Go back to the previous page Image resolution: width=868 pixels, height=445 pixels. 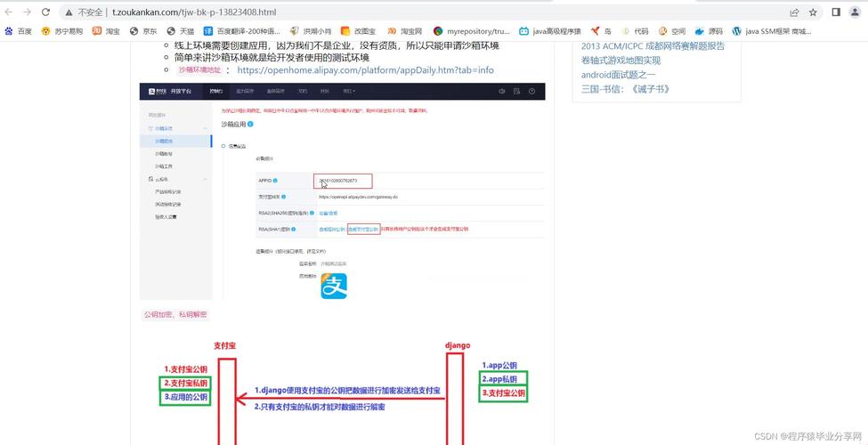pos(9,12)
